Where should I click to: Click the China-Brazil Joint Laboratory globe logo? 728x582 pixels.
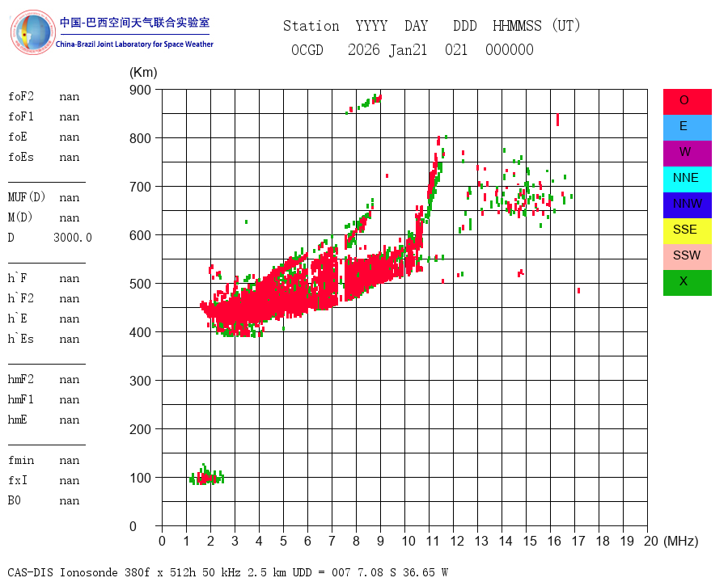click(32, 32)
